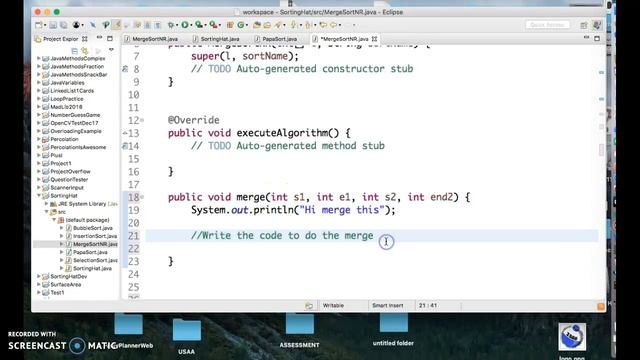
Task: Expand the JRE System Library node
Action: [x=47, y=204]
